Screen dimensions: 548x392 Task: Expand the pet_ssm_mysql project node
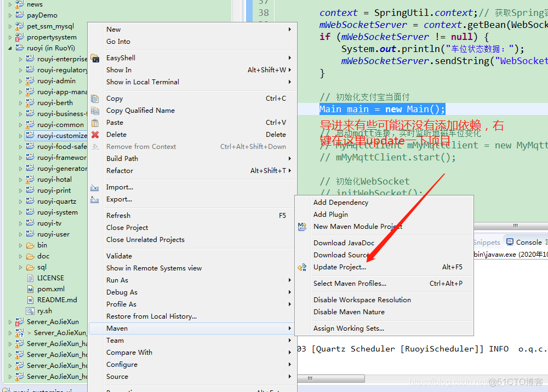coord(10,26)
